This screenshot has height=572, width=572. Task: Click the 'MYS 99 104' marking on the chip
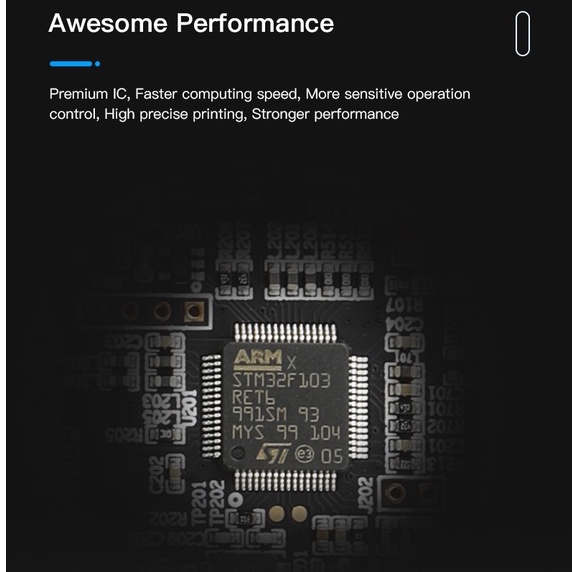click(286, 433)
